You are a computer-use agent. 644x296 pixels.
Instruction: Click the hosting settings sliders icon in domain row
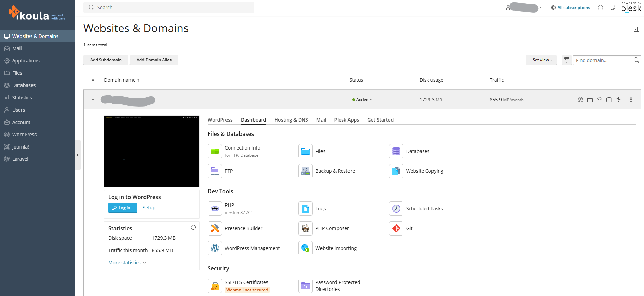tap(619, 100)
